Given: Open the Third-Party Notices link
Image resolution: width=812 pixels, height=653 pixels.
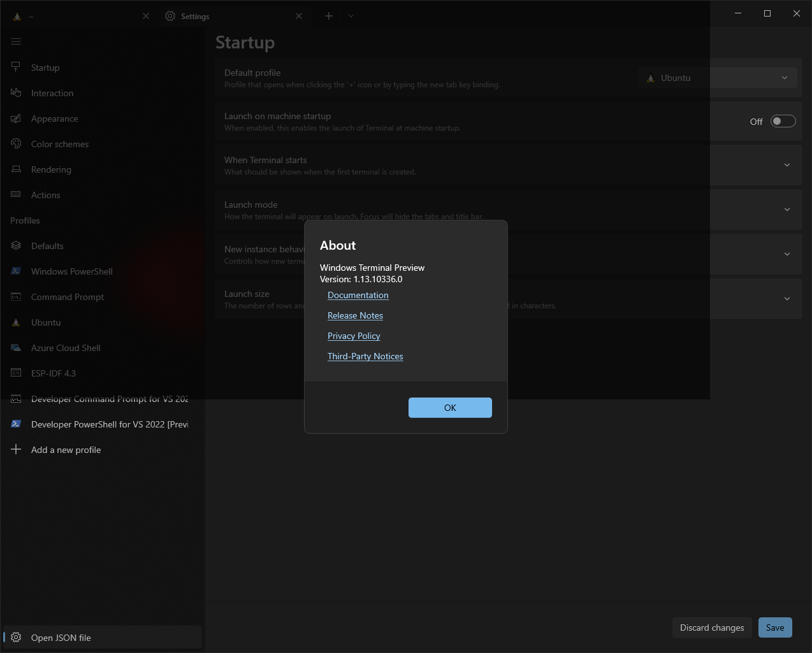Looking at the screenshot, I should tap(365, 356).
